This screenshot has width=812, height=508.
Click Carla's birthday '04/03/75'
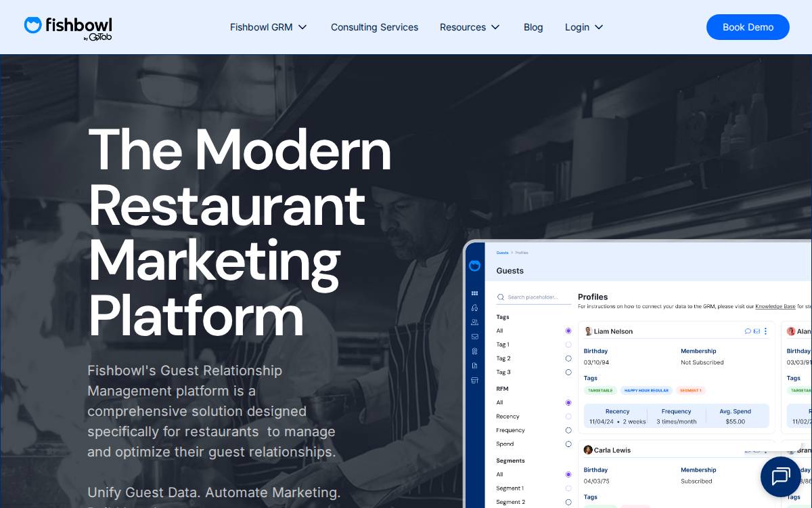click(596, 481)
